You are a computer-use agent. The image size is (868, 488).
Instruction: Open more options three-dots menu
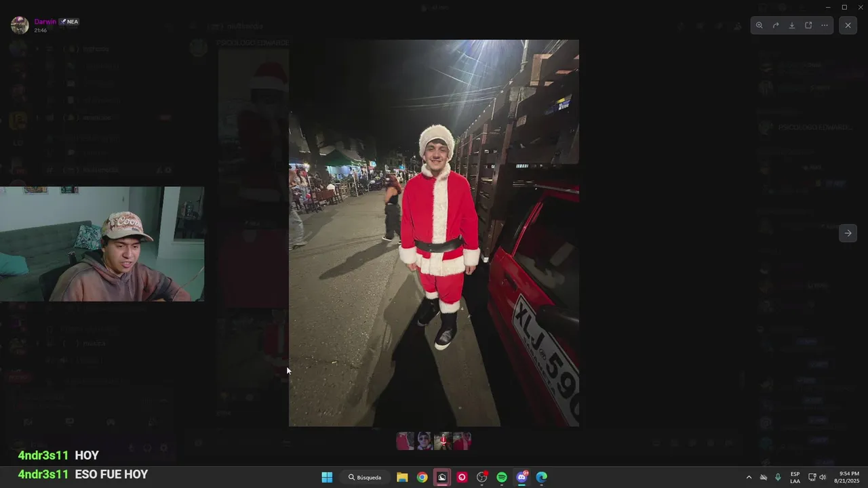(x=825, y=26)
